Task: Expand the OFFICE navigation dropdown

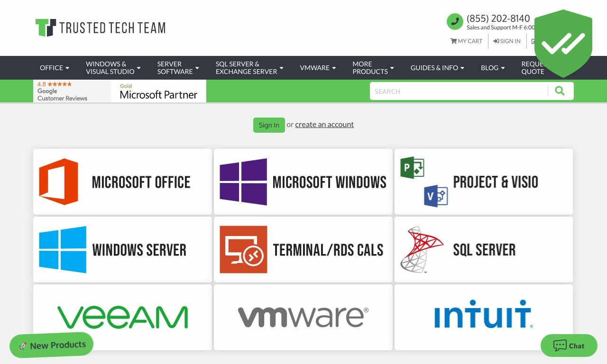Action: [55, 68]
